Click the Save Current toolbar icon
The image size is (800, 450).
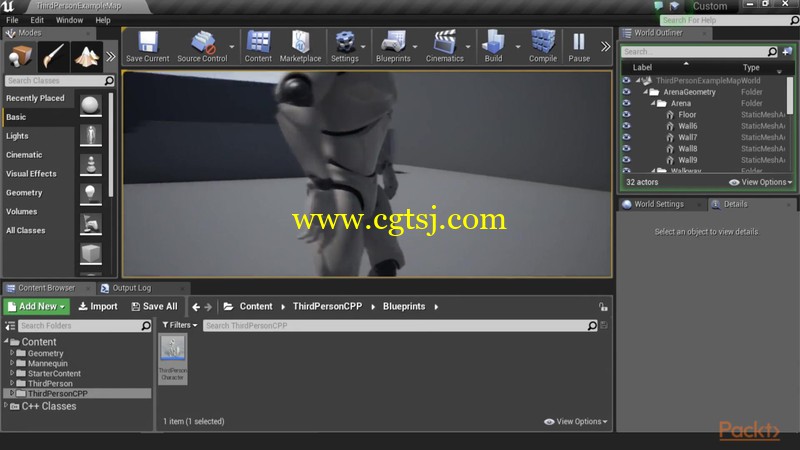(x=147, y=46)
